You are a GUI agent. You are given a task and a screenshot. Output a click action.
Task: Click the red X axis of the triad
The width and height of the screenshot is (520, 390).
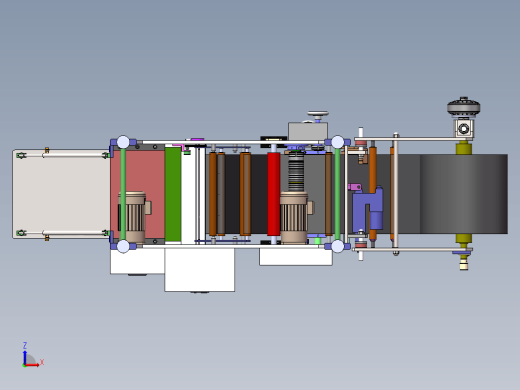tap(32, 365)
